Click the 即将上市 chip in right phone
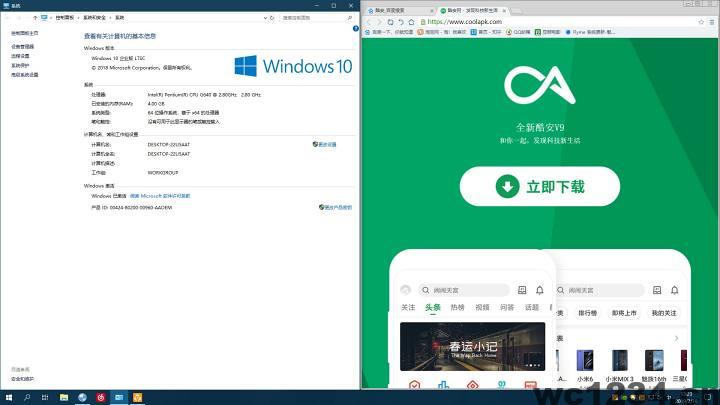Screen dimensions: 720x405 [624, 313]
